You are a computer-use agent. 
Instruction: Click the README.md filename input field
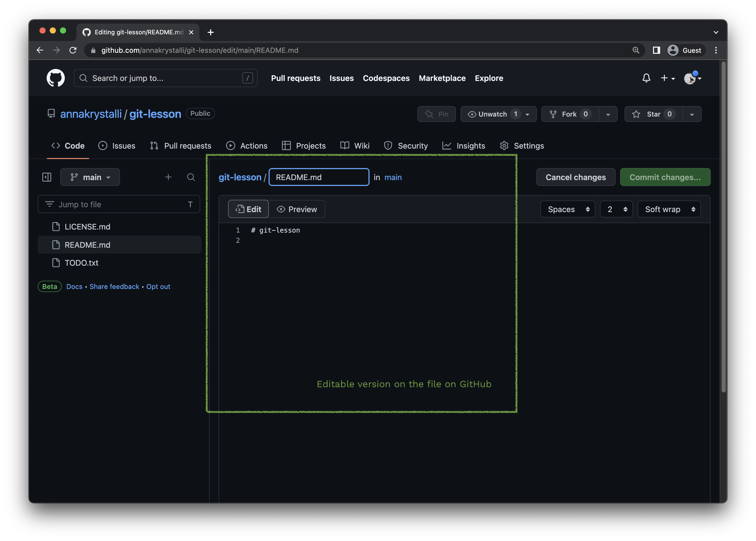(x=319, y=177)
